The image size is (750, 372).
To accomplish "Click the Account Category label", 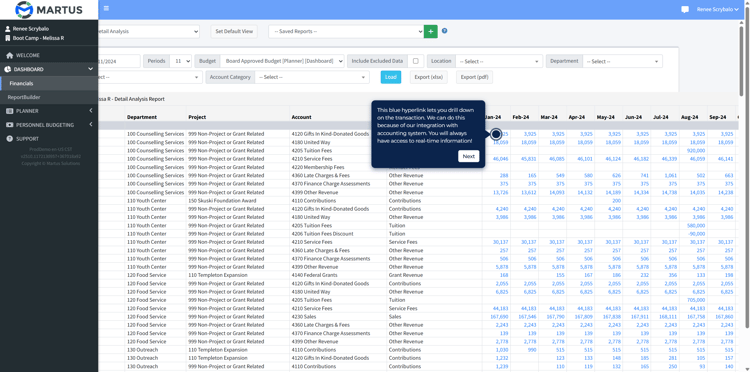I will [x=230, y=77].
